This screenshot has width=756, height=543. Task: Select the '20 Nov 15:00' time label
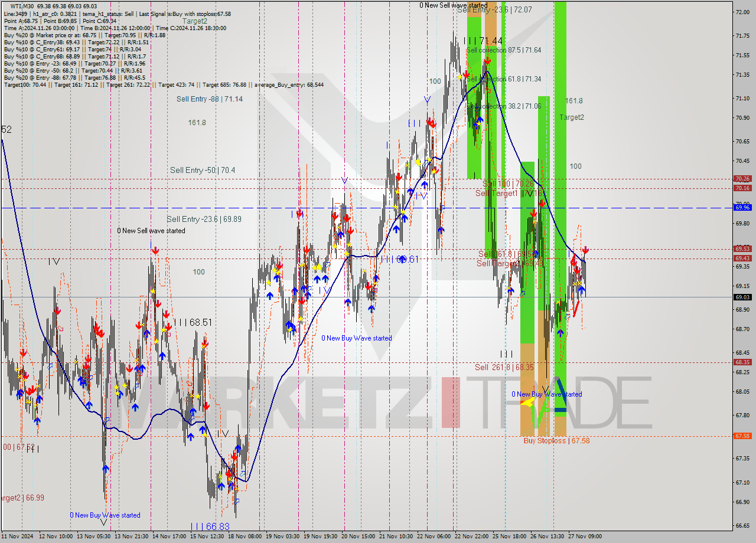(x=360, y=537)
